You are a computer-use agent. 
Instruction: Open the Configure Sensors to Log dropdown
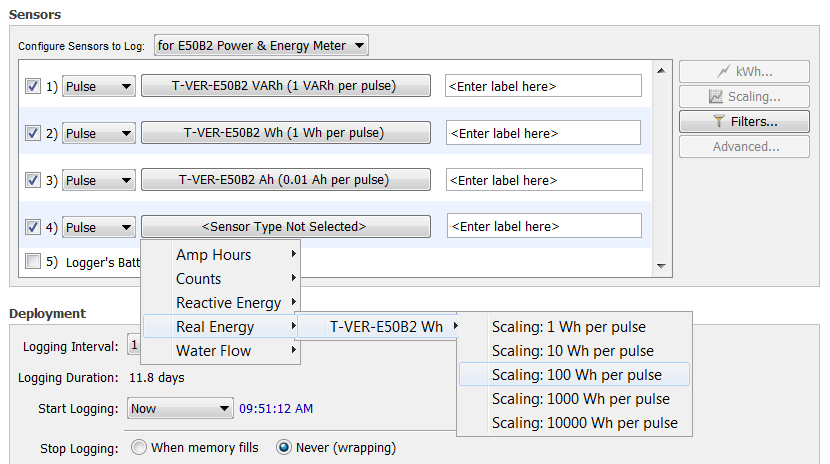pos(261,46)
